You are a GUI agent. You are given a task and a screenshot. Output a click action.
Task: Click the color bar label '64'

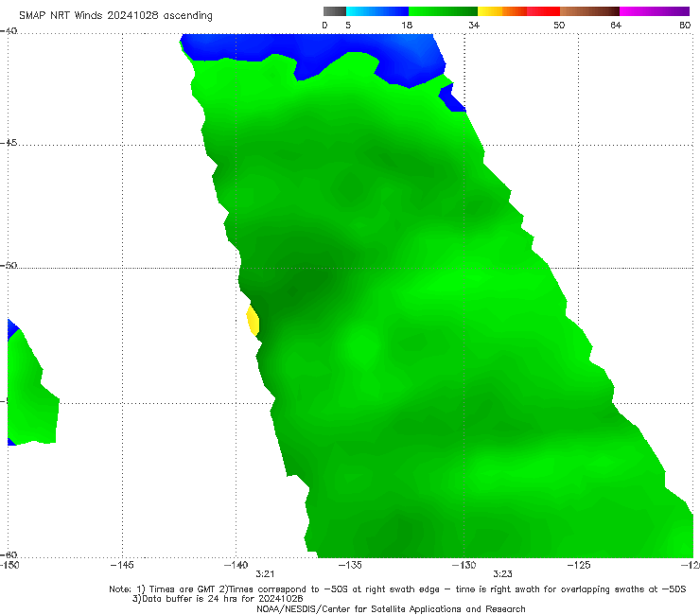[x=616, y=25]
